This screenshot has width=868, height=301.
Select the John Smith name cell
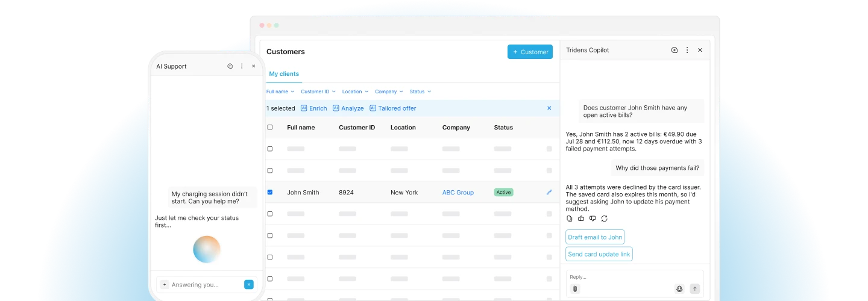click(303, 193)
